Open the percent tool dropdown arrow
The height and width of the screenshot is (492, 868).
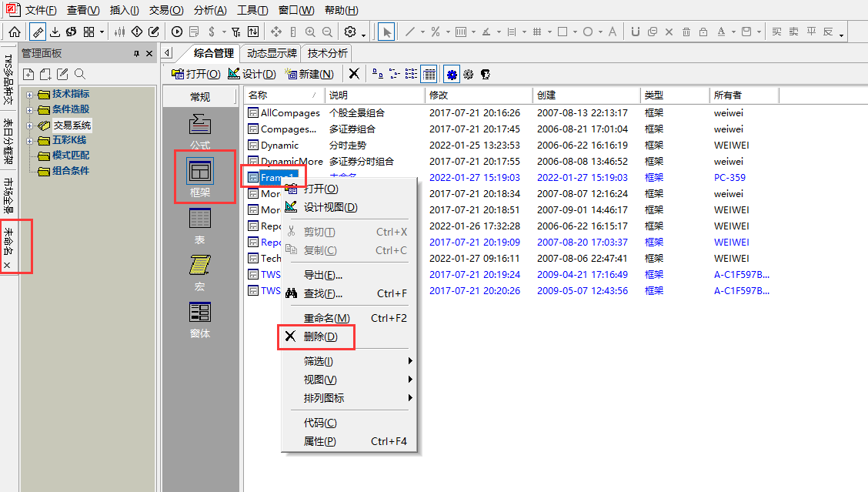click(448, 32)
